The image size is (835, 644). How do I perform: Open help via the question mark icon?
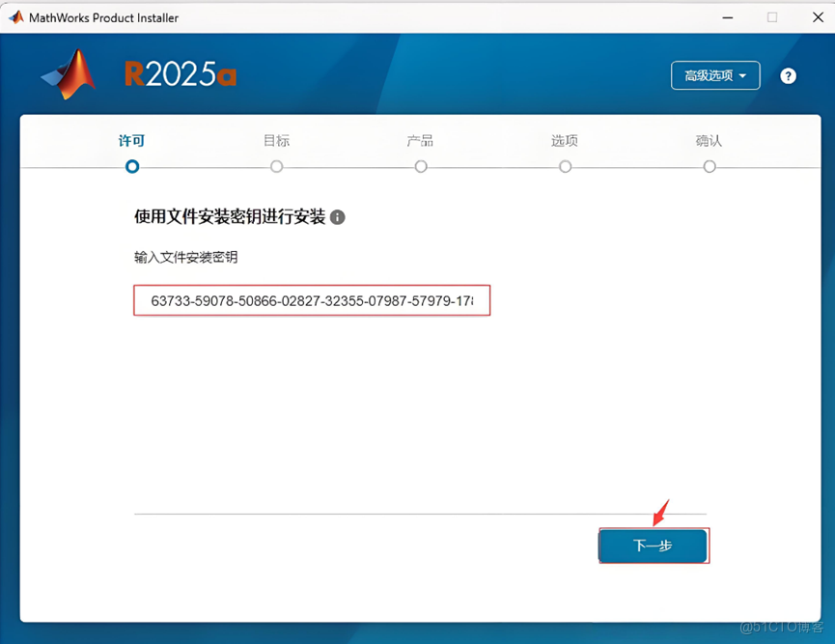coord(789,75)
